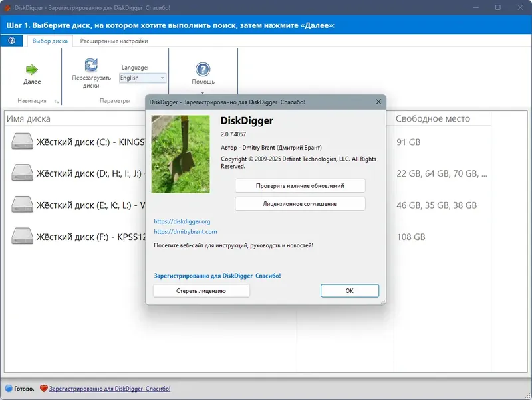Open the Лицензионное соглашение button
Viewport: 532px width, 400px height.
(300, 204)
